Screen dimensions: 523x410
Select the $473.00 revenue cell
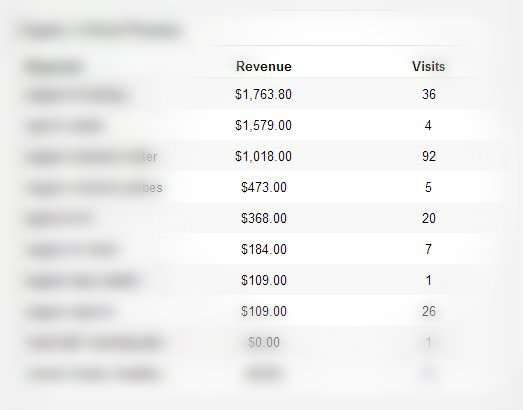264,187
